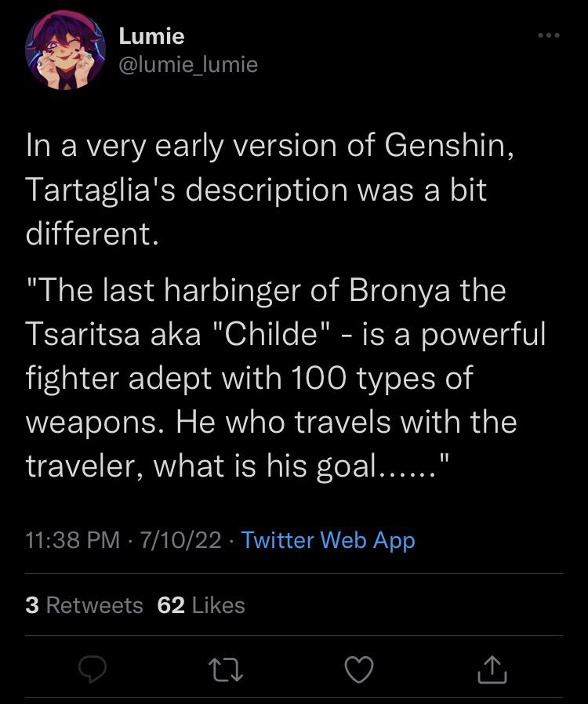Retweet this post using the retweet icon
Image resolution: width=588 pixels, height=704 pixels.
coord(227,670)
